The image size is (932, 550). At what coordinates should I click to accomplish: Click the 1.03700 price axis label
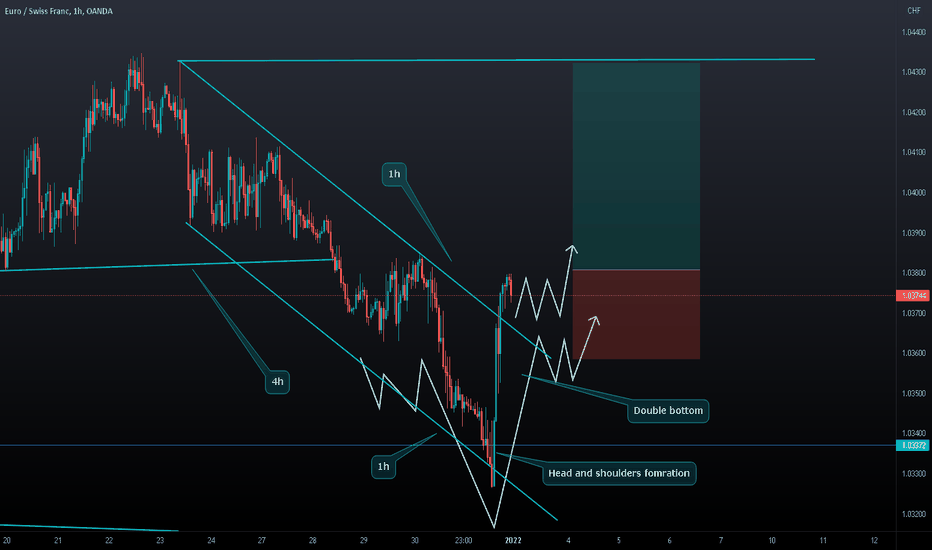tap(914, 313)
